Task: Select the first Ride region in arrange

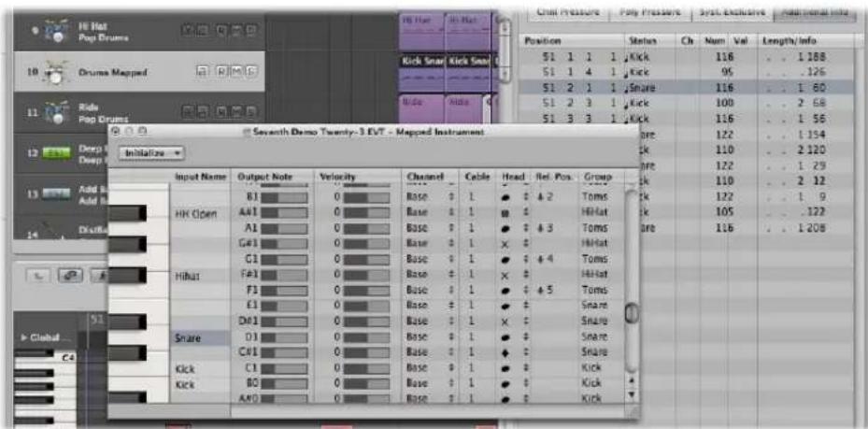Action: coord(421,110)
